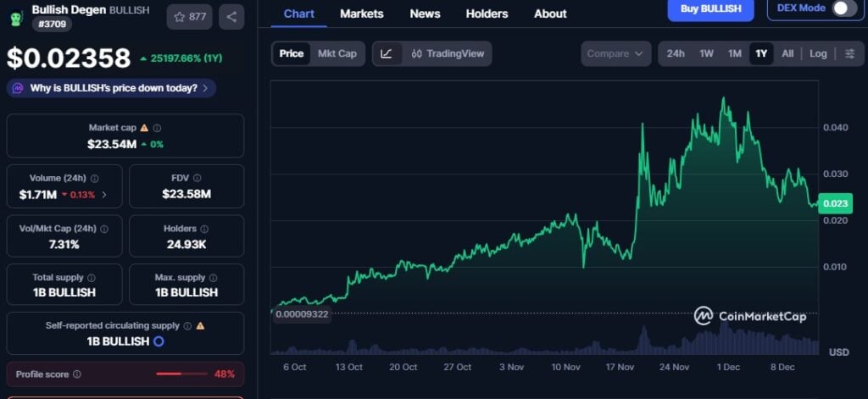Click the share icon button

231,16
